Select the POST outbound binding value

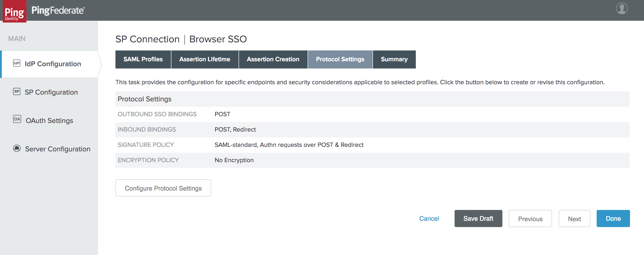point(223,114)
